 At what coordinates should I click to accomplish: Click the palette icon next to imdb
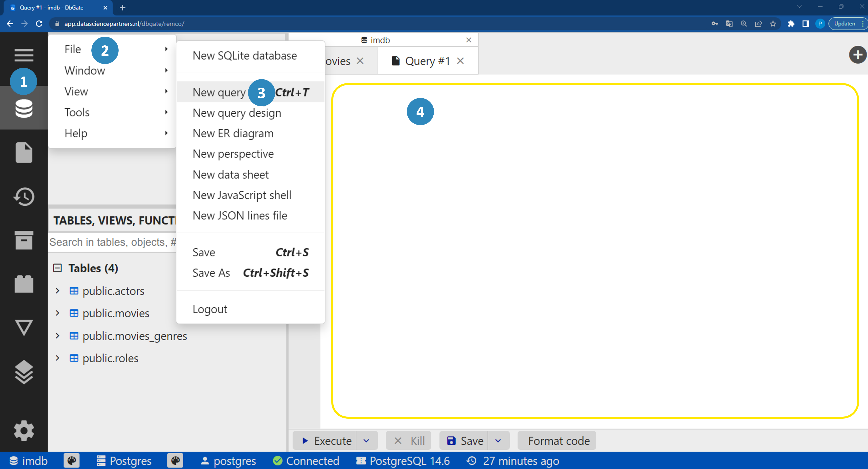point(71,461)
